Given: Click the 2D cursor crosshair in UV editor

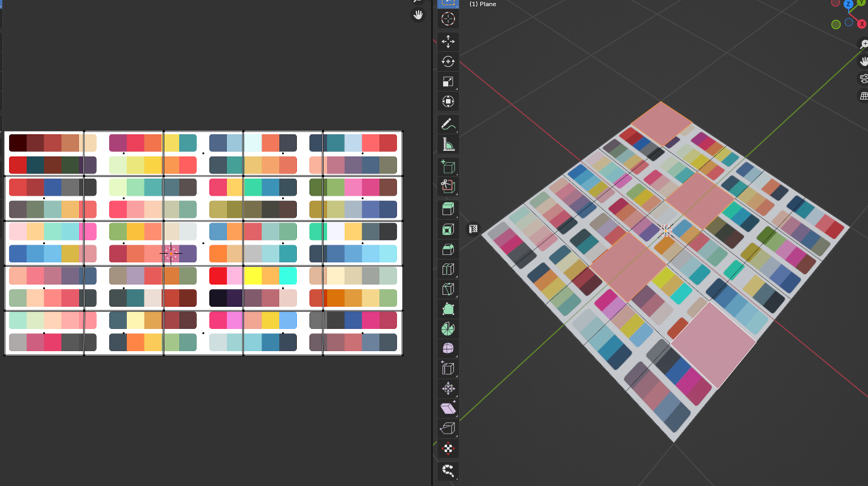Looking at the screenshot, I should click(x=171, y=253).
